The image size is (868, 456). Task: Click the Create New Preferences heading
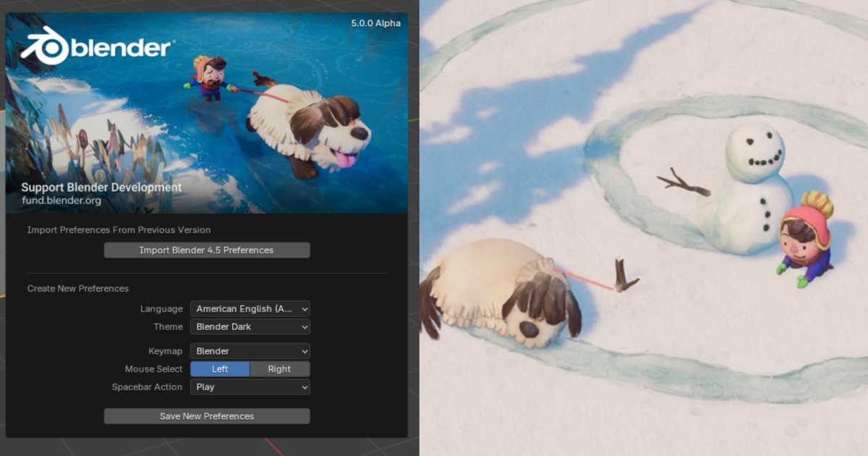(x=78, y=289)
